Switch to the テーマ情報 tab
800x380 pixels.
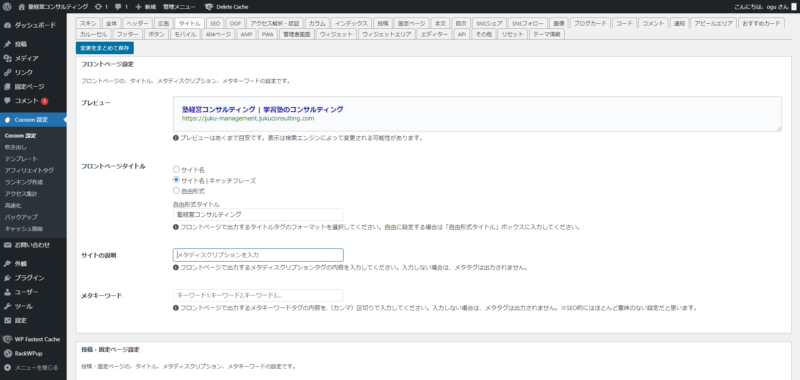tap(546, 34)
